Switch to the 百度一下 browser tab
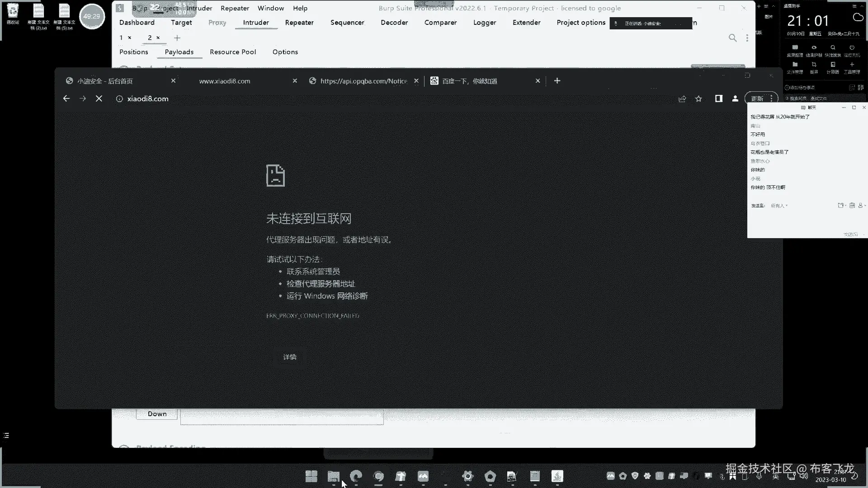The height and width of the screenshot is (488, 868). [x=470, y=81]
